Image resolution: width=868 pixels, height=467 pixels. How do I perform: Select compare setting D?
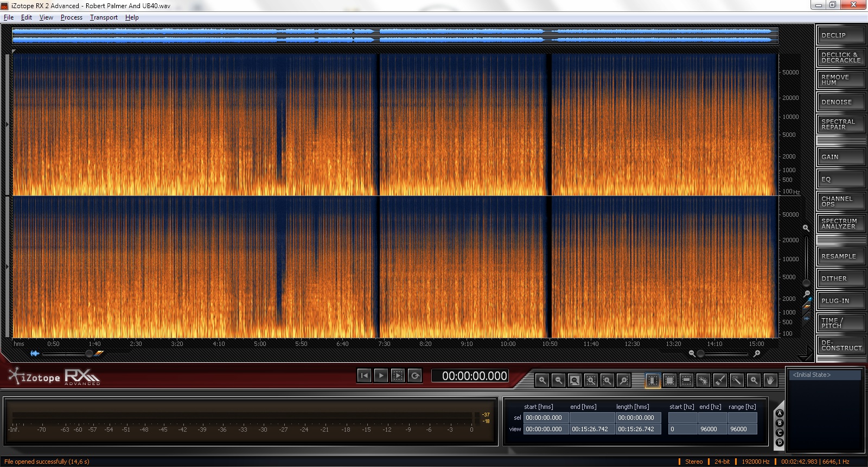tap(780, 443)
